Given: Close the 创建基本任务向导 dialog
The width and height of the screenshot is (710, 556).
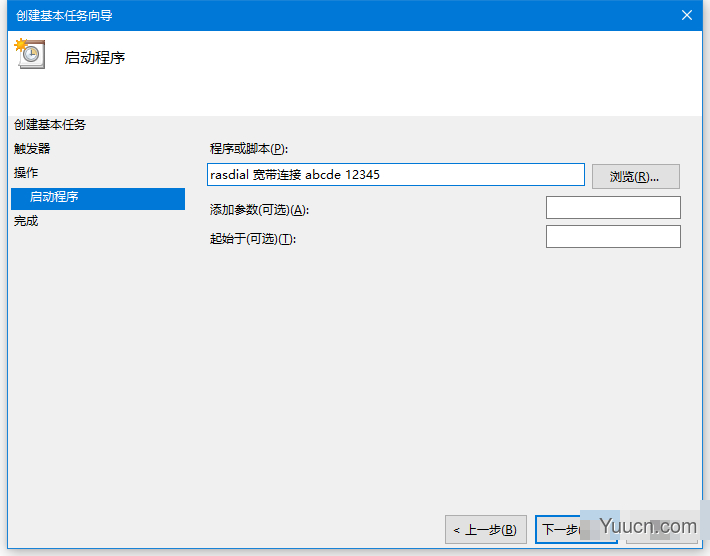Looking at the screenshot, I should [686, 15].
